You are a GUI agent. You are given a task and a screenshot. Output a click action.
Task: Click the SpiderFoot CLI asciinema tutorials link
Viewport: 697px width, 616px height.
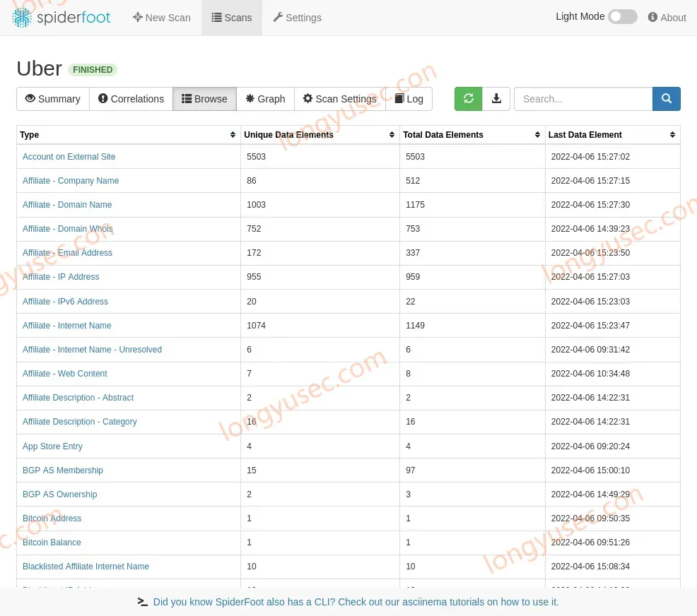coord(356,602)
